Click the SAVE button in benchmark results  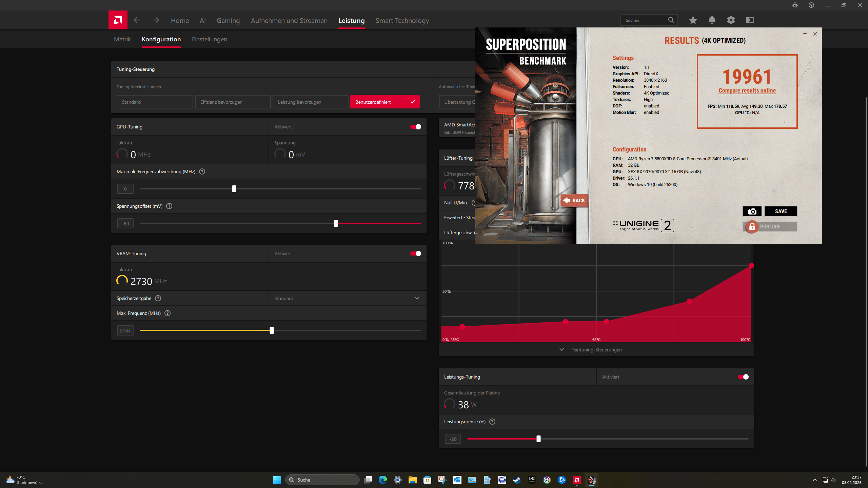click(781, 211)
